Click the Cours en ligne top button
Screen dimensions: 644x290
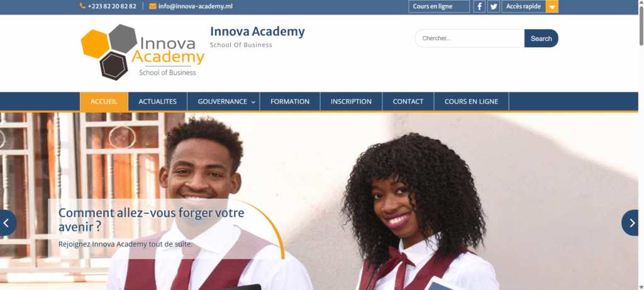point(439,6)
